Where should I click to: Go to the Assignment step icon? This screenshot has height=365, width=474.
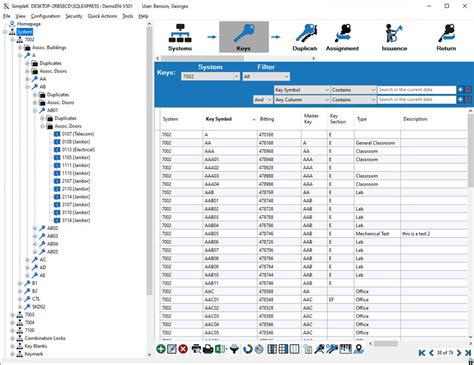(342, 37)
